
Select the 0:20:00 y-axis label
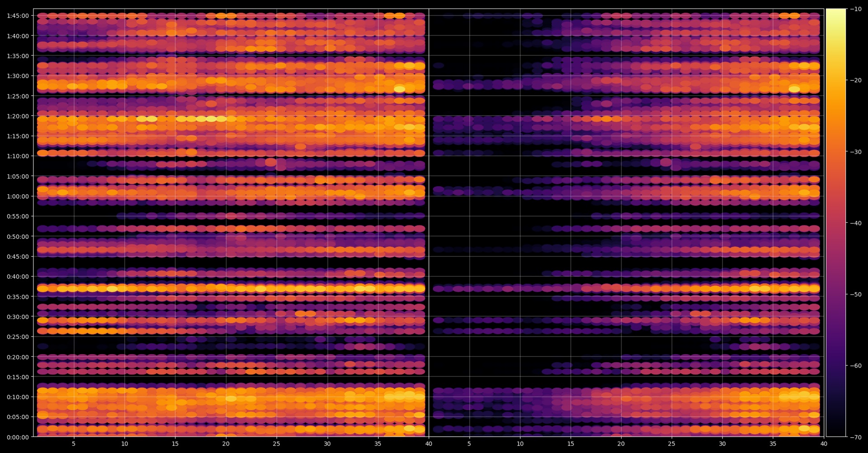coord(18,357)
